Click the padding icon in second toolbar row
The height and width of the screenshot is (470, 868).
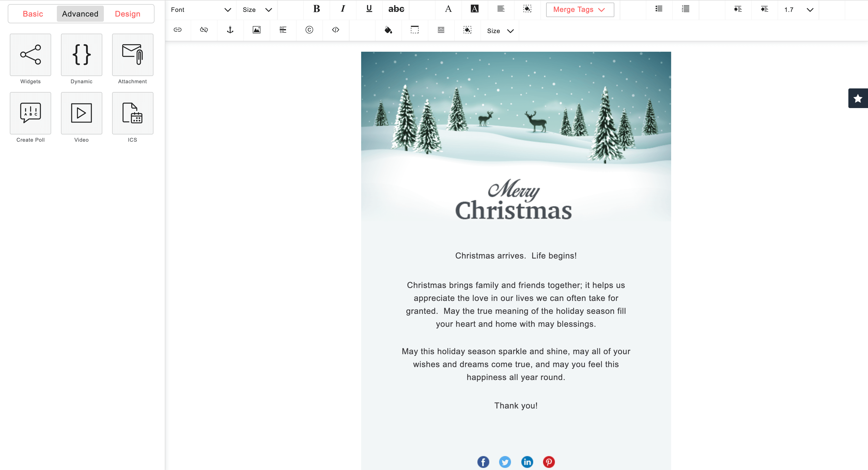pos(467,30)
